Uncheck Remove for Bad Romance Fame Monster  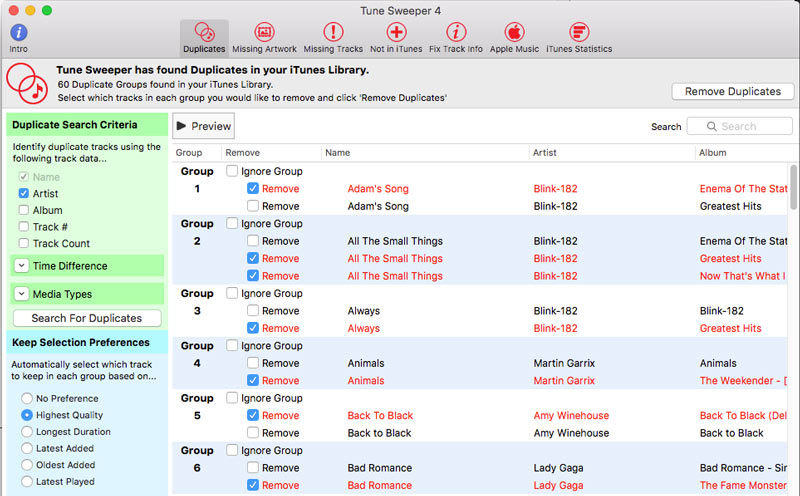(253, 485)
